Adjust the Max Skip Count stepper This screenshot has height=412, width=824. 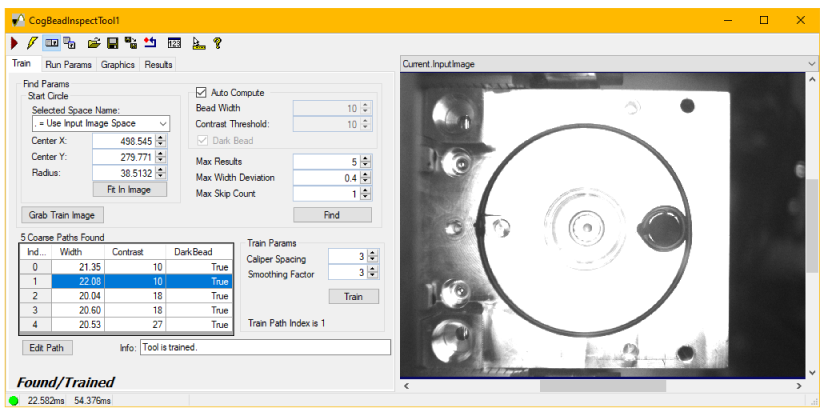[366, 193]
